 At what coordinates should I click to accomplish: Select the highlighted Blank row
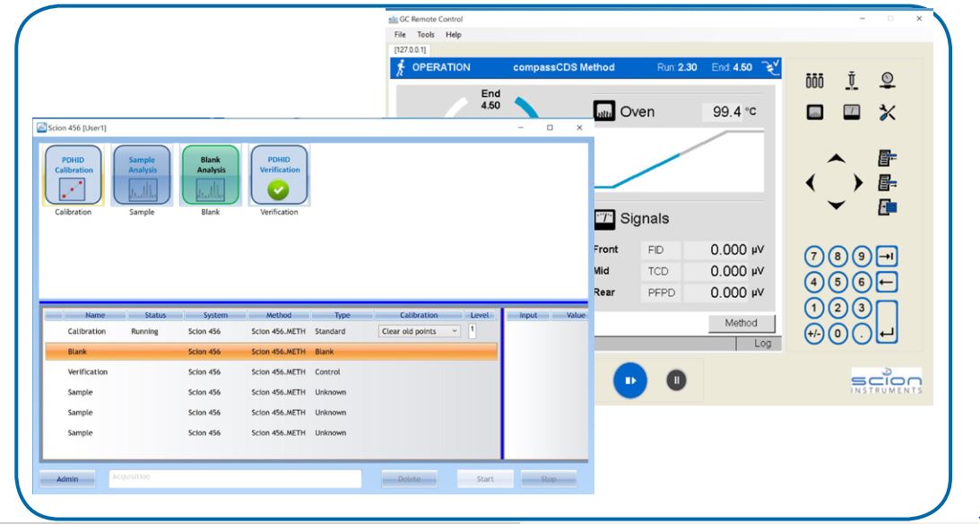(272, 352)
